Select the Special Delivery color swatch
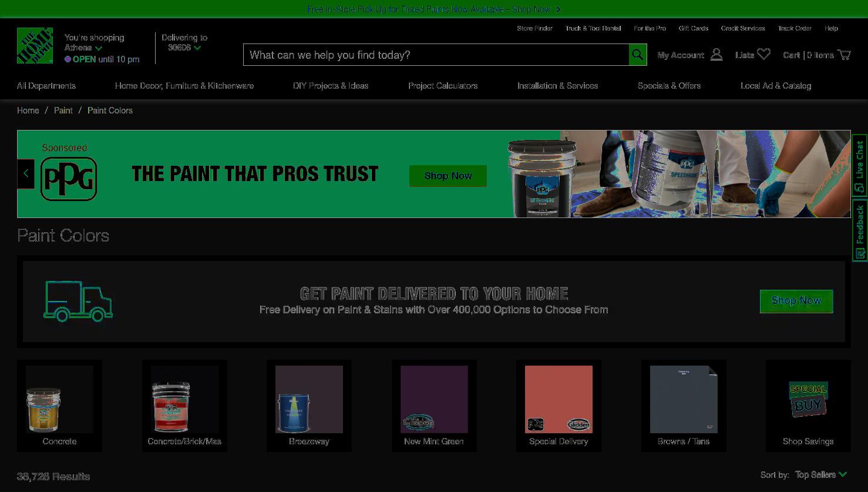 click(x=559, y=406)
